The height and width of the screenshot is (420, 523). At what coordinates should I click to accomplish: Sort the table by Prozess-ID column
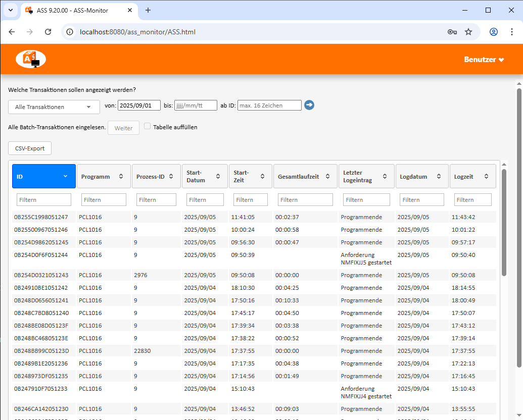[156, 176]
